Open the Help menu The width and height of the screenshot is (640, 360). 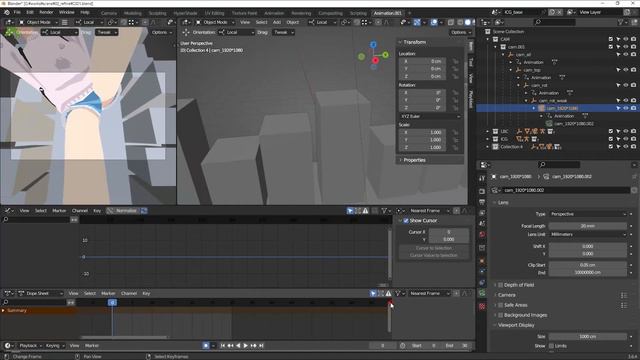click(x=85, y=12)
